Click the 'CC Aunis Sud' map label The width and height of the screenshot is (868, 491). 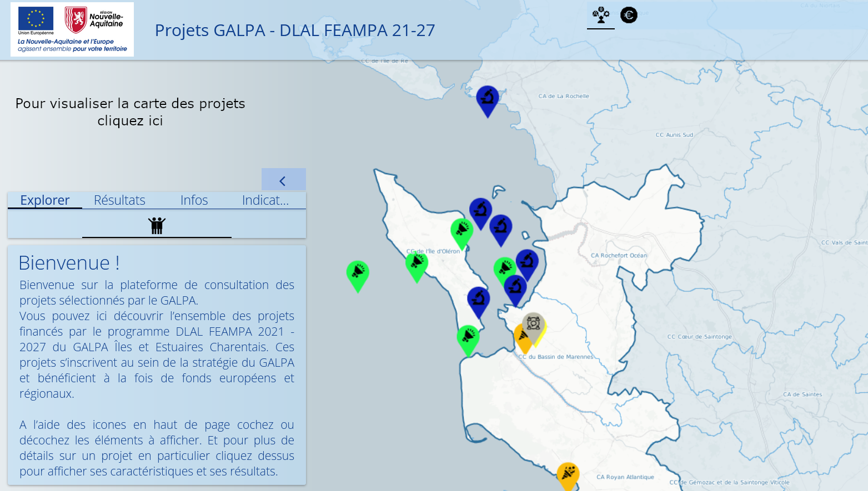[674, 135]
